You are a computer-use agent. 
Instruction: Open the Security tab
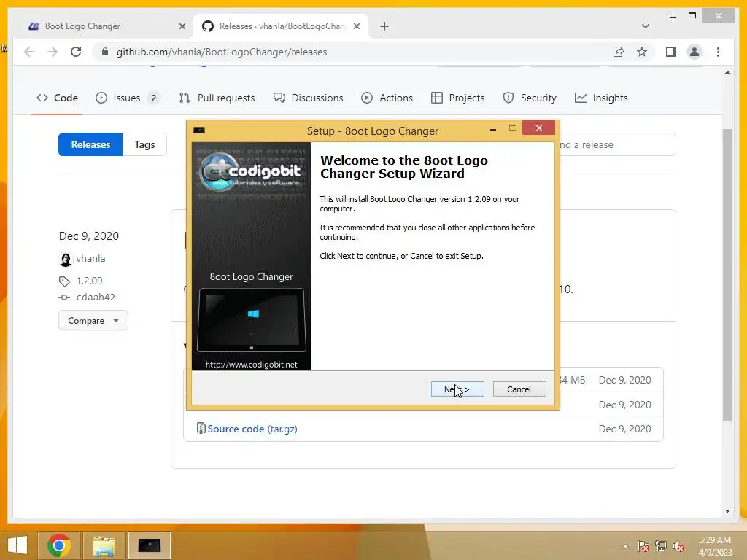(530, 98)
